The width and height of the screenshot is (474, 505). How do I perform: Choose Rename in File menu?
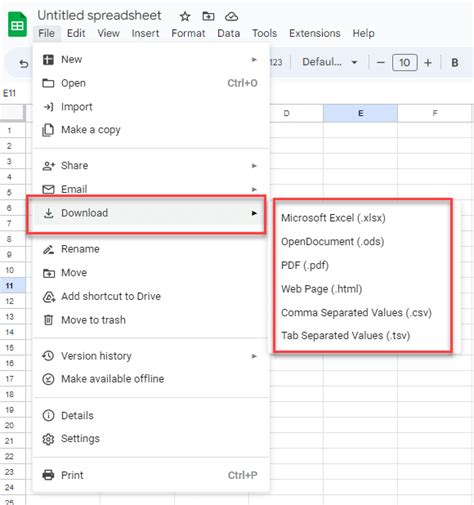click(151, 249)
